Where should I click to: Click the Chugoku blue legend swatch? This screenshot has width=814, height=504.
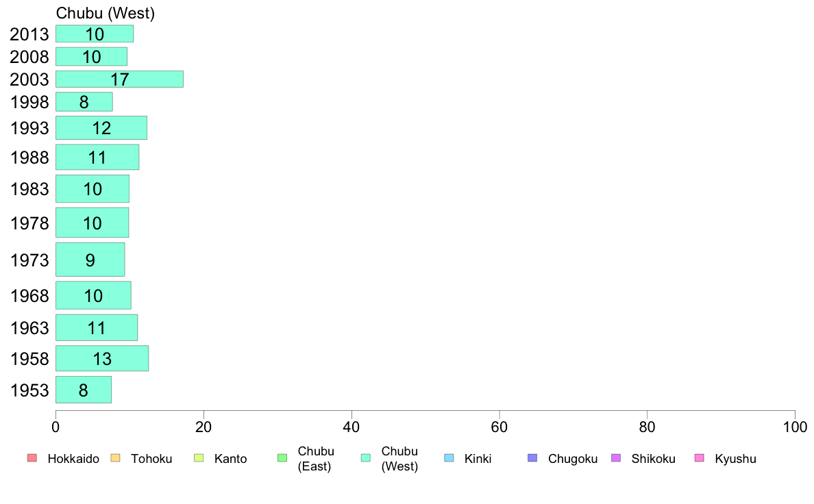[x=532, y=458]
